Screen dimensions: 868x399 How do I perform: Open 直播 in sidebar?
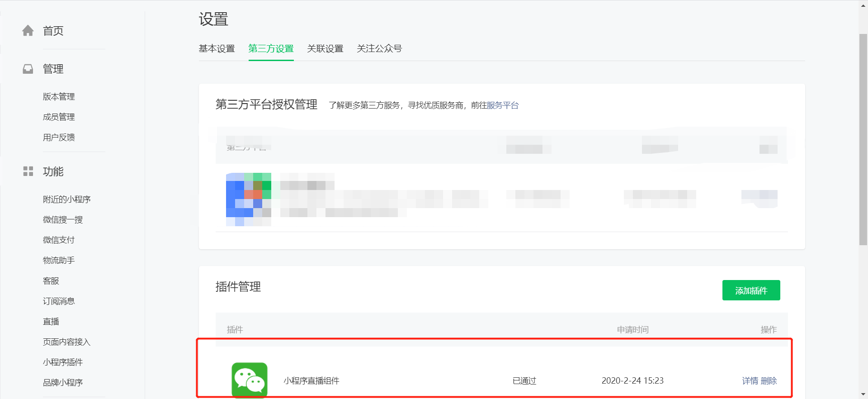click(51, 321)
